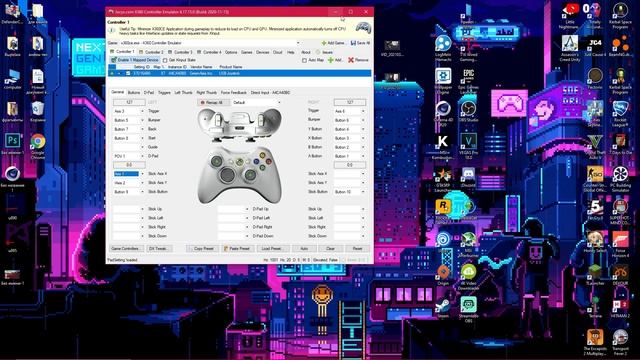Open the Counter-Strike Global Offensive shortcut

(595, 174)
